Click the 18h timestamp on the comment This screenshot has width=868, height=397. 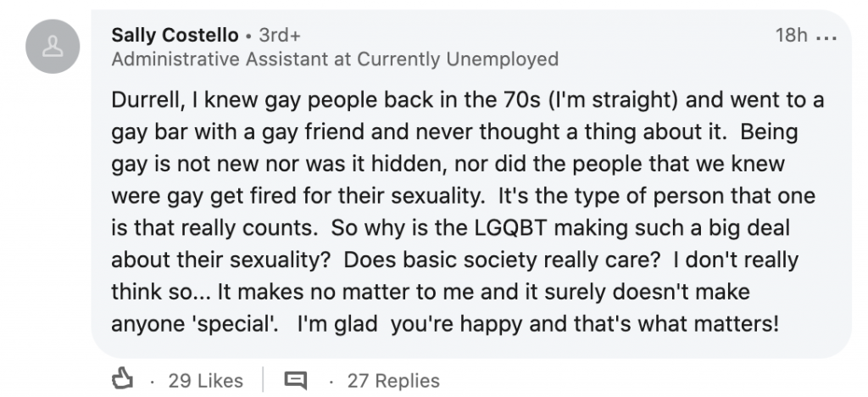tap(791, 36)
